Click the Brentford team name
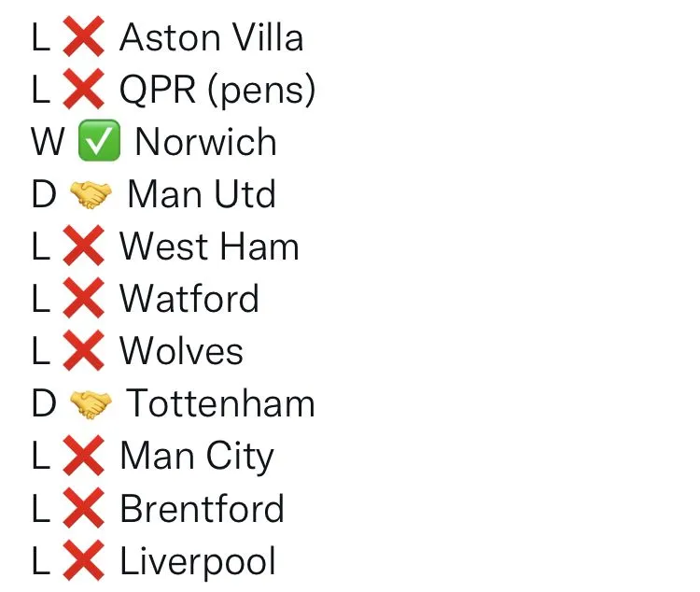 pos(203,508)
